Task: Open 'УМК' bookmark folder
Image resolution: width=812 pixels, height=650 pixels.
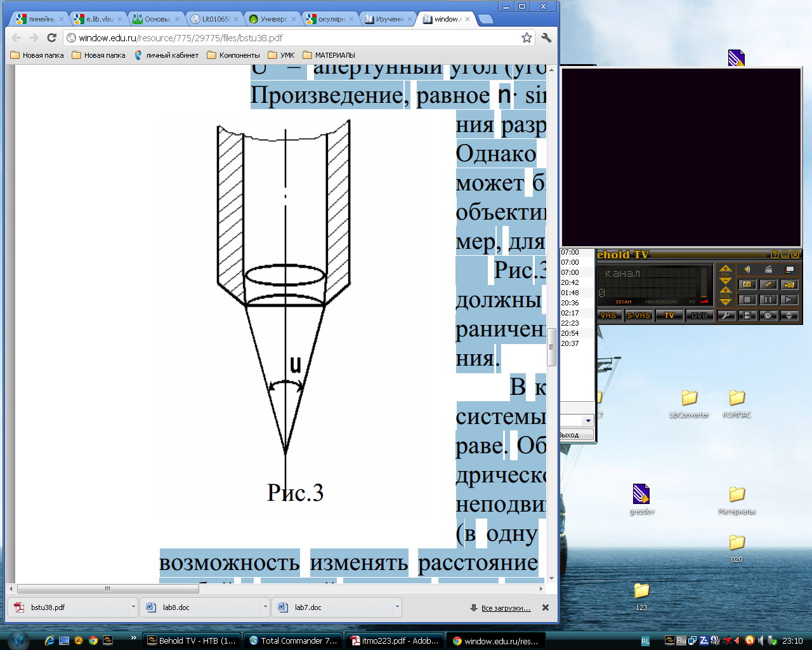Action: (x=282, y=55)
